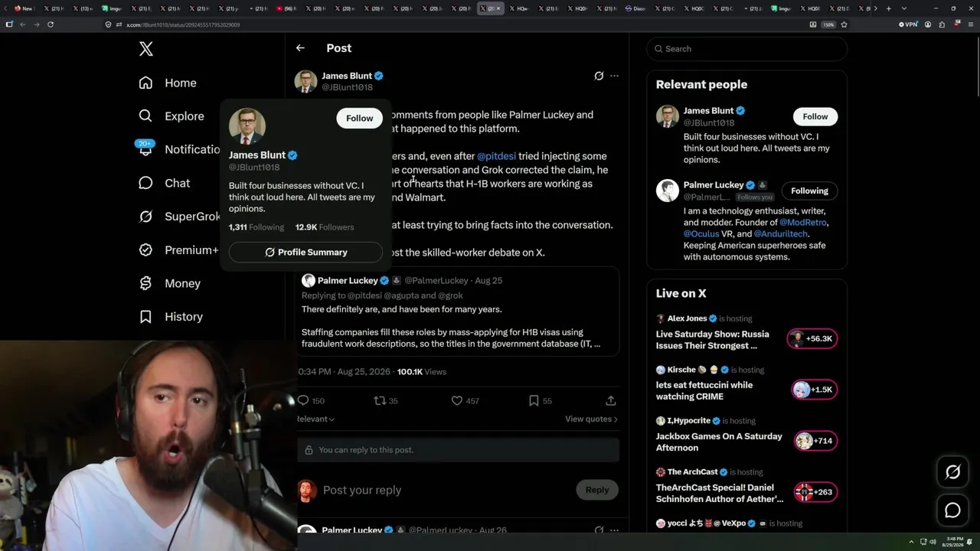Open 12.9K Followers in the hover card
Screen dimensions: 980x551
click(x=325, y=227)
